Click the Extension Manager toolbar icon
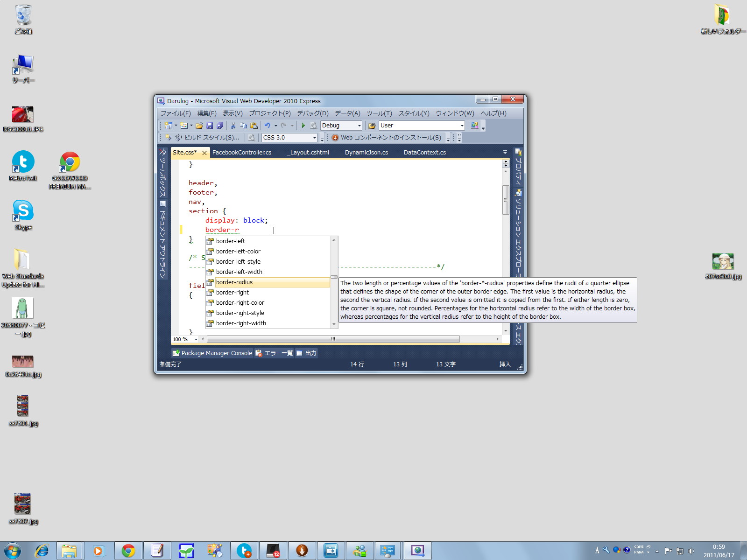This screenshot has height=560, width=747. tap(475, 126)
